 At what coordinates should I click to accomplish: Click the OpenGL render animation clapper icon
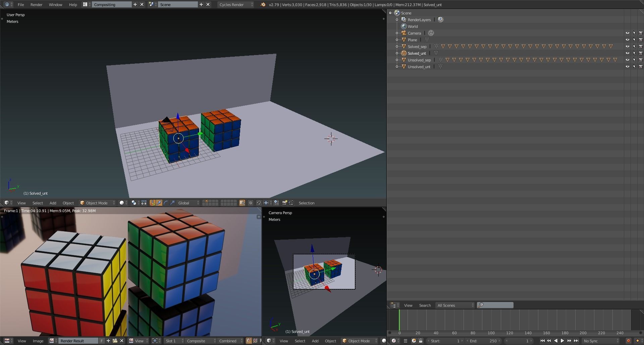click(x=291, y=203)
